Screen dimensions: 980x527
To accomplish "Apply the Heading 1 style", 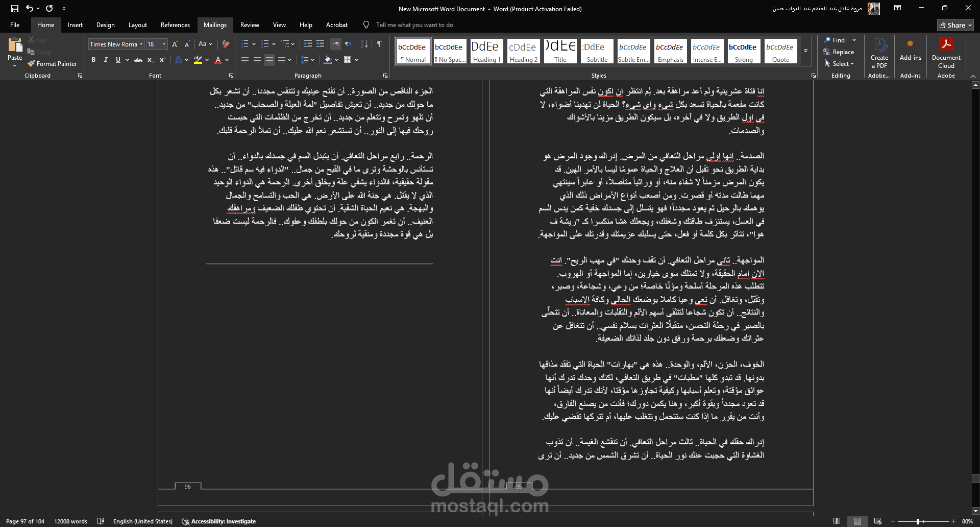I will pyautogui.click(x=486, y=51).
